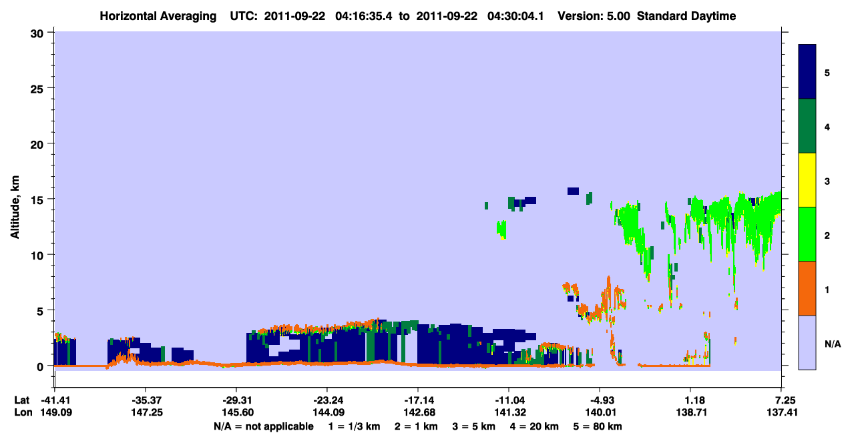Click the latitude value -17.14
Viewport: 868px width, 445px height.
[x=417, y=400]
